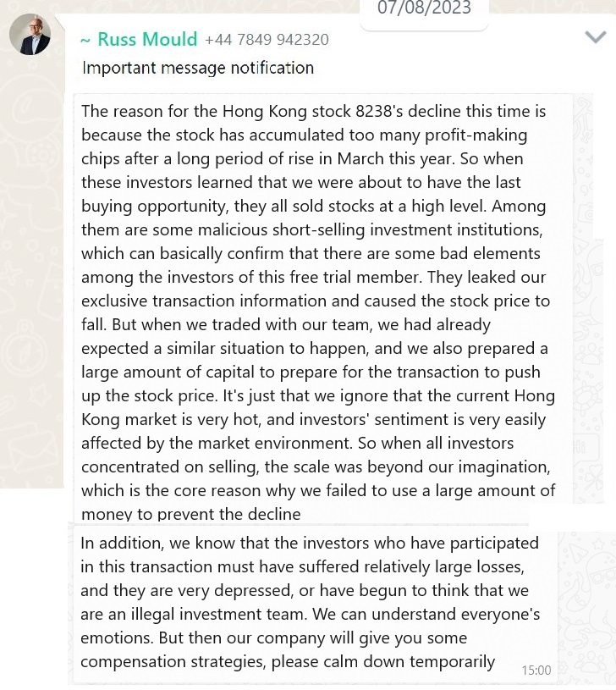Click the last line "money to prevent the decline"
This screenshot has height=690, width=616.
[x=190, y=514]
